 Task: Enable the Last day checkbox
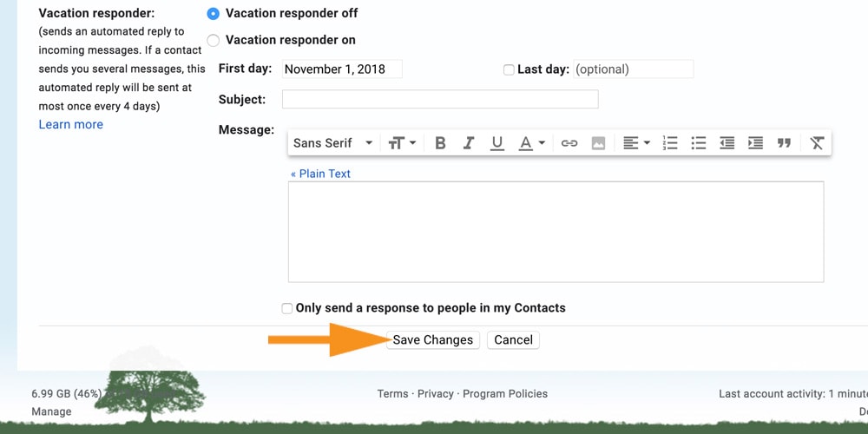coord(509,69)
